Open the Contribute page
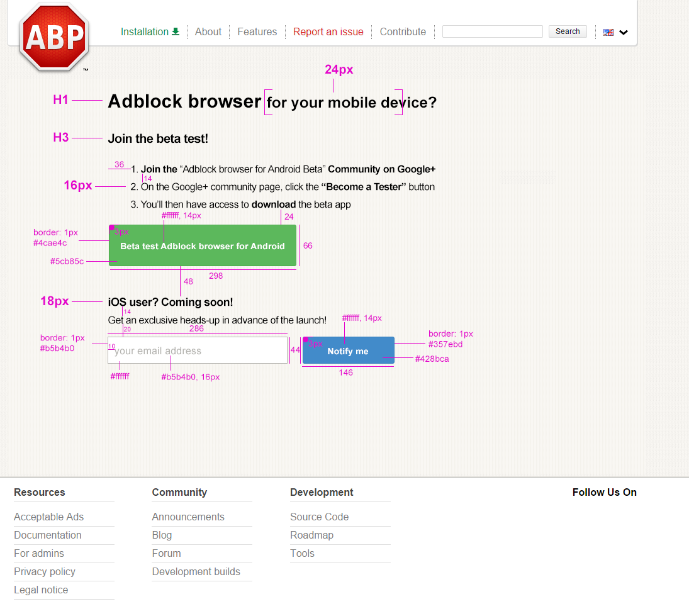 pos(403,31)
